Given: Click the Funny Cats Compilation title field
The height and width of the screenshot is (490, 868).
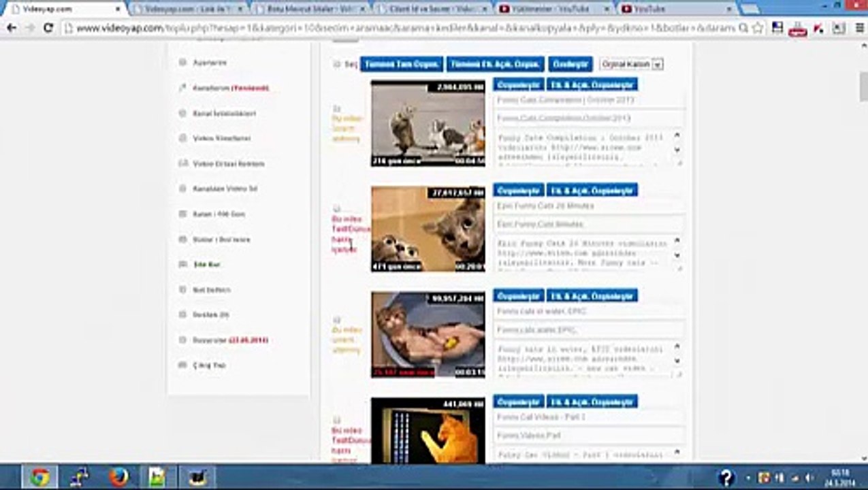Looking at the screenshot, I should tap(589, 100).
